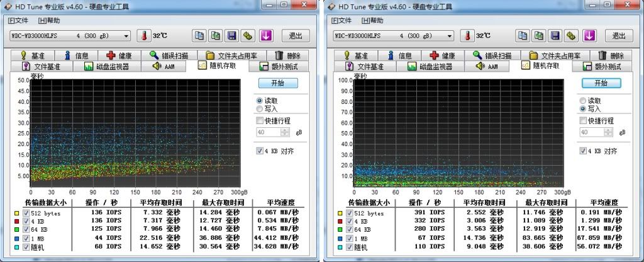Select the 读取 radio button in right window
The image size is (644, 262).
(583, 101)
